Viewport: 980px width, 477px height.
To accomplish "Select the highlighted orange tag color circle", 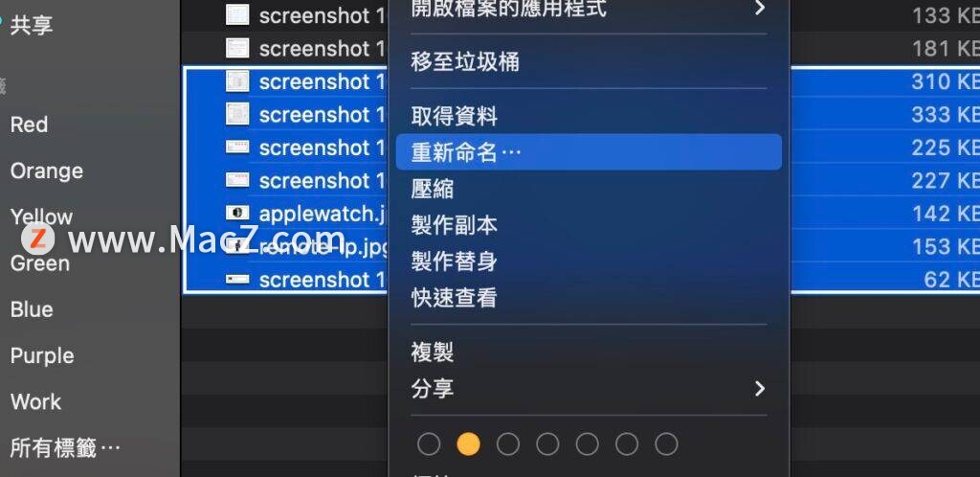I will (468, 444).
